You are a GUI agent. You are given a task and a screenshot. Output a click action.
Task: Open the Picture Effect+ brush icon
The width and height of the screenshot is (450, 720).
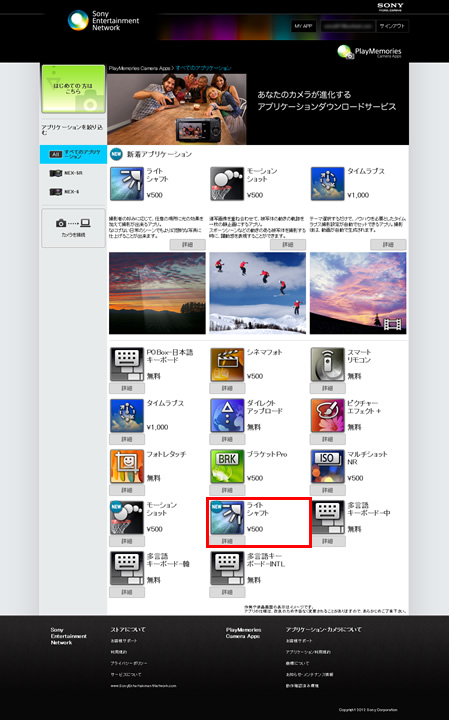point(327,416)
